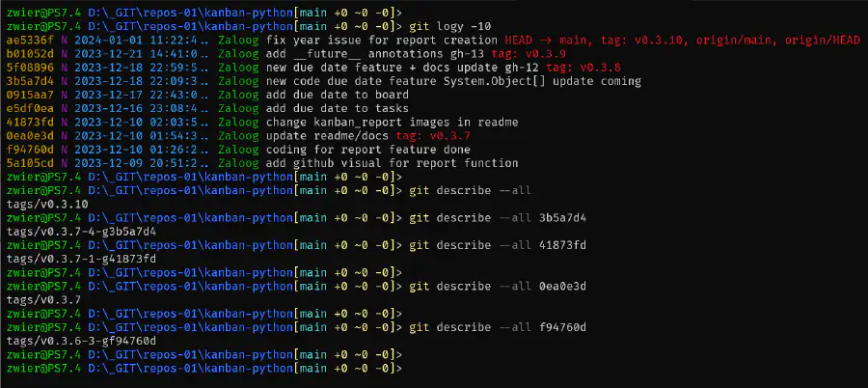Screen dimensions: 868x388
Task: Click 'Zaloog' author on the ae5336f row
Action: 238,41
